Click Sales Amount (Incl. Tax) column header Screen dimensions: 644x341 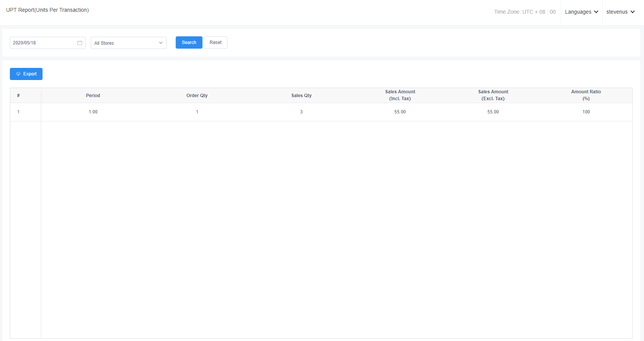point(400,95)
